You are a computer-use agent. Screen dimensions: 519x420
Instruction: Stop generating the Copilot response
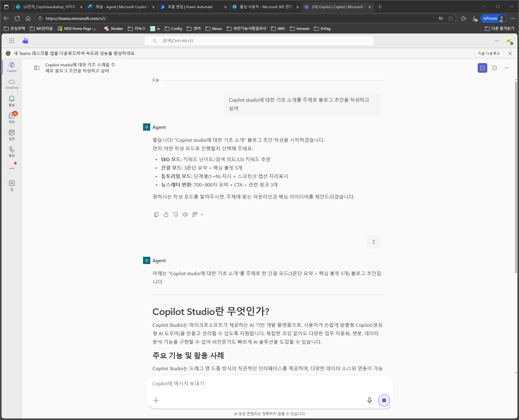pos(384,400)
